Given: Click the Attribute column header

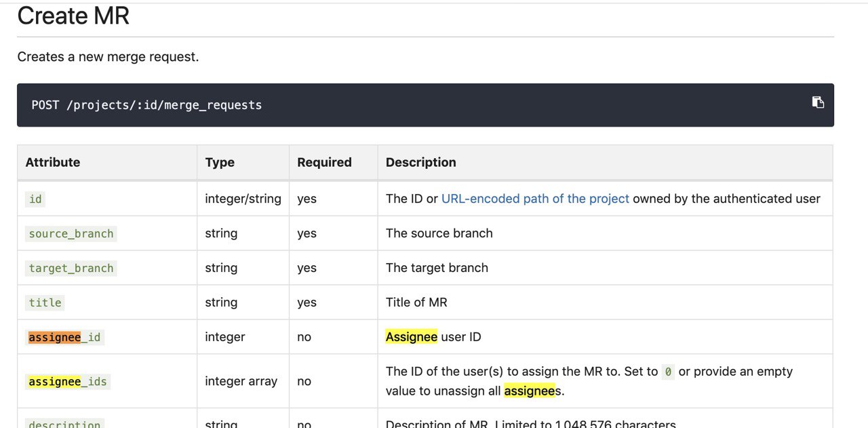Looking at the screenshot, I should coord(53,162).
